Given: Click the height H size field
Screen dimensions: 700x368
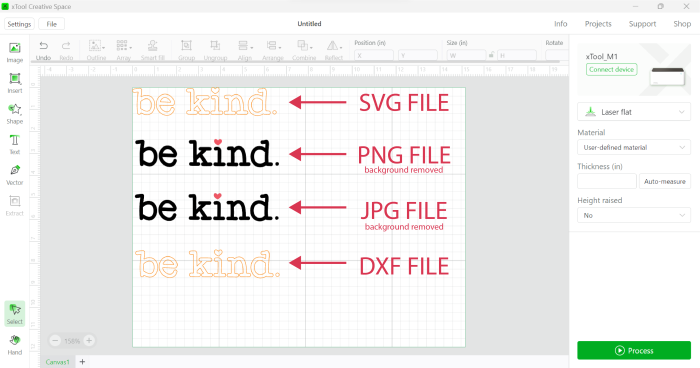Looking at the screenshot, I should pyautogui.click(x=517, y=55).
